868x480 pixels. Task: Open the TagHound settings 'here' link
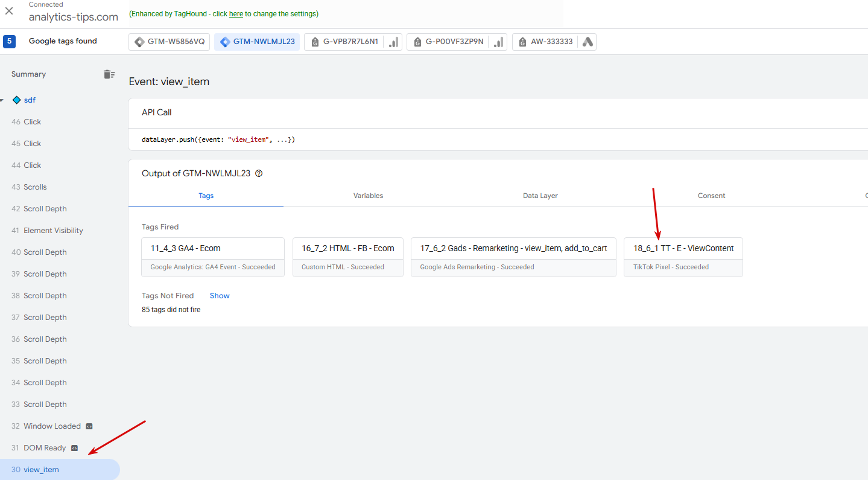click(x=236, y=14)
